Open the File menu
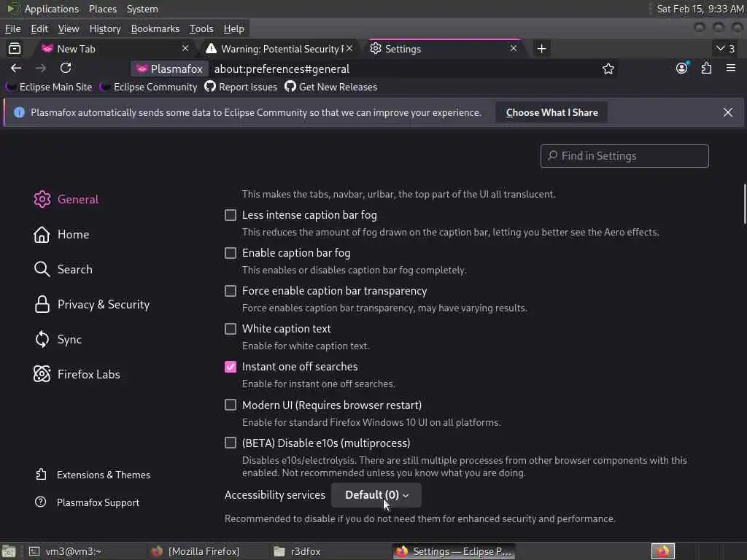Screen dimensions: 747x560 pyautogui.click(x=13, y=28)
